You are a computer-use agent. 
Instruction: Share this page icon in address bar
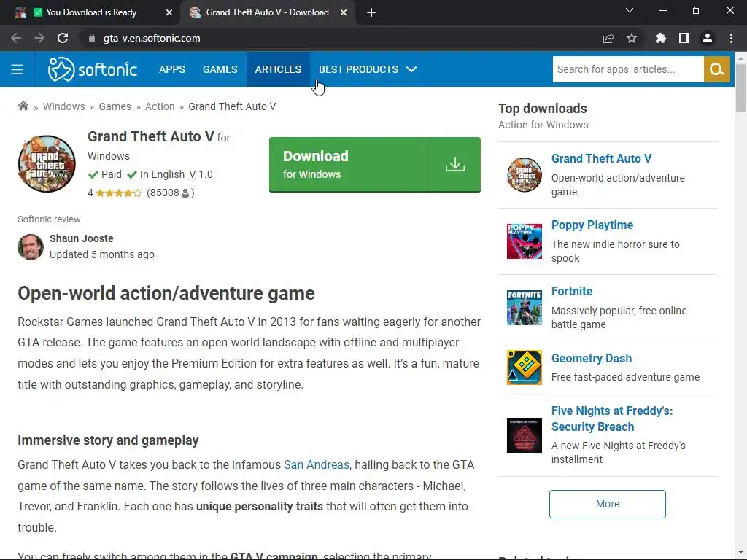click(608, 38)
